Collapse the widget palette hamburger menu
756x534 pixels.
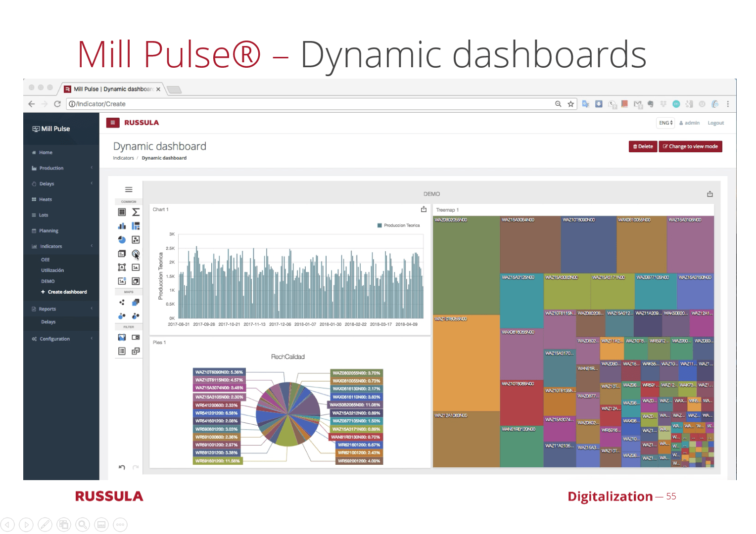pos(129,189)
